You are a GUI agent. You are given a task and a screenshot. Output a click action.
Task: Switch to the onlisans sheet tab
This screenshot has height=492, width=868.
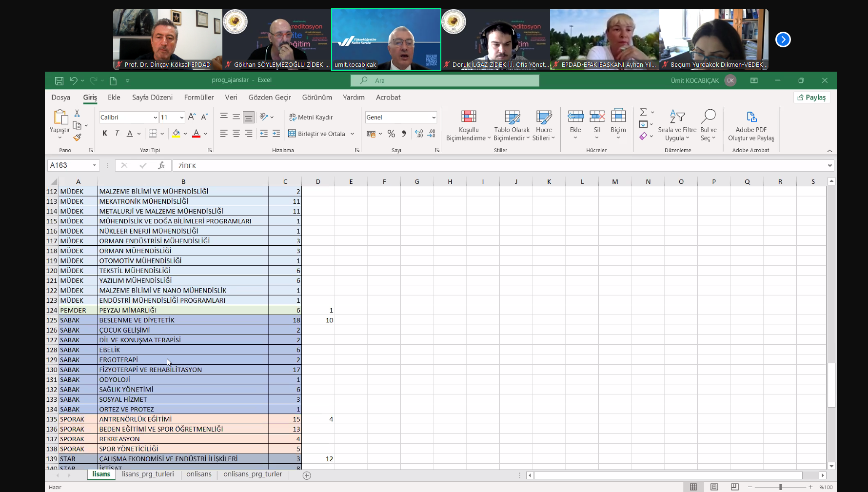199,474
